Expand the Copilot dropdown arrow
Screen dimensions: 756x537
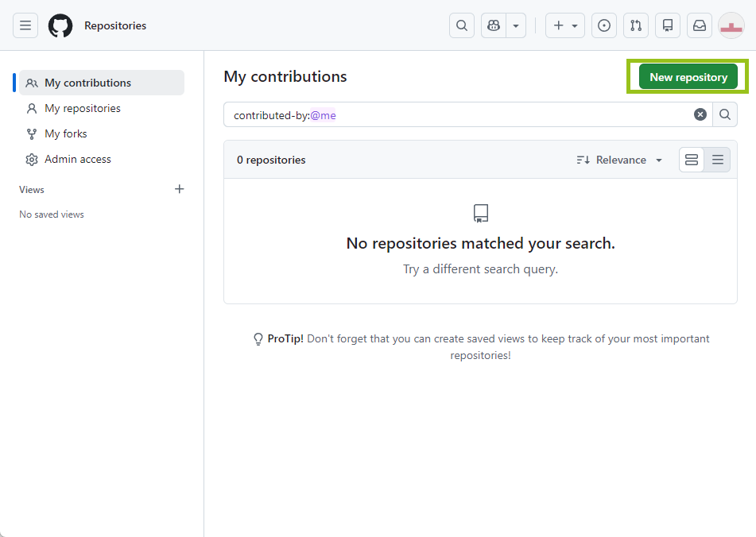point(516,25)
